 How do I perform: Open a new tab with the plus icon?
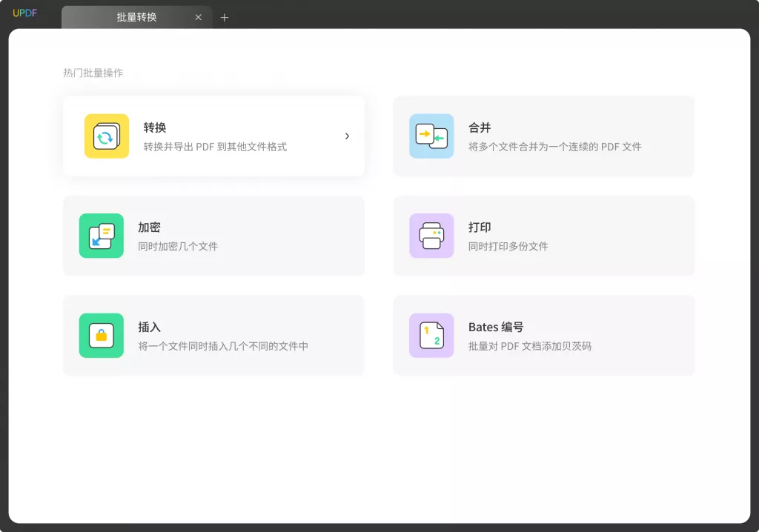[225, 18]
